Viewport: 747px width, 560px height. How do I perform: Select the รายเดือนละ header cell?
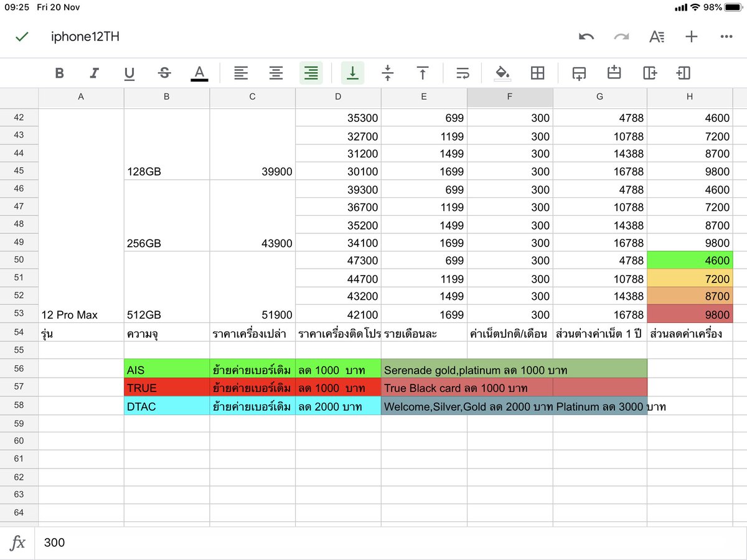(x=424, y=332)
